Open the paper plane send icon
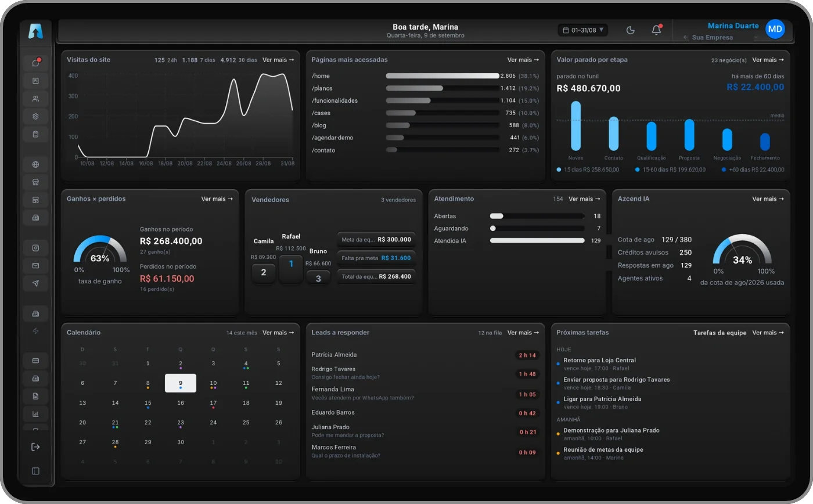Image resolution: width=813 pixels, height=504 pixels. 35,283
